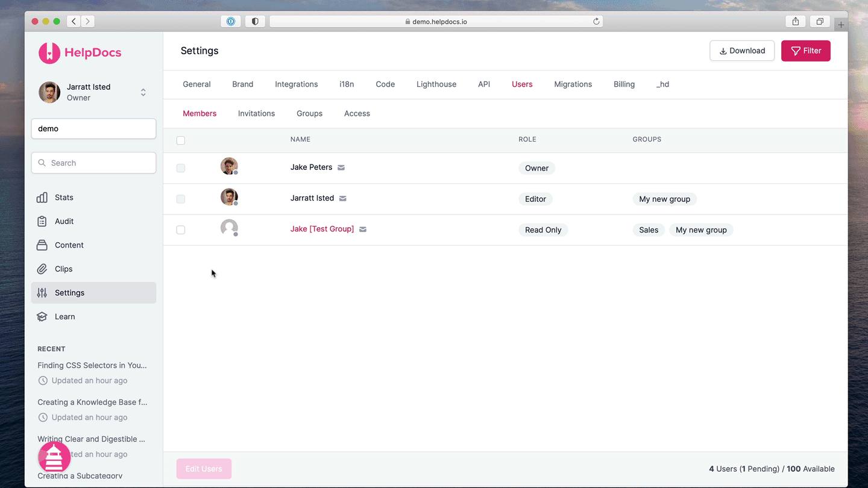Click the search magnifier icon in sidebar
The height and width of the screenshot is (488, 868).
[42, 163]
